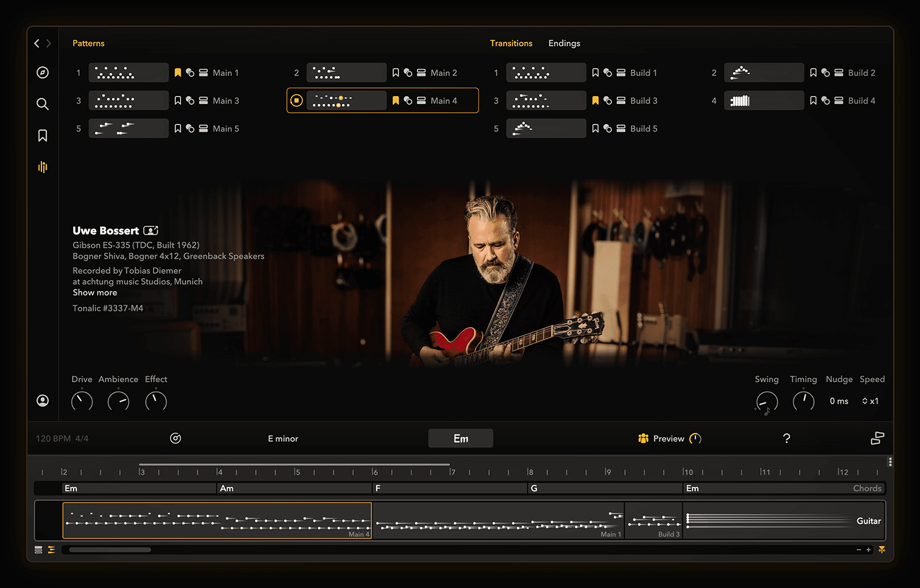Select the Patterns heading tab
Screen dimensions: 920x588
click(89, 43)
